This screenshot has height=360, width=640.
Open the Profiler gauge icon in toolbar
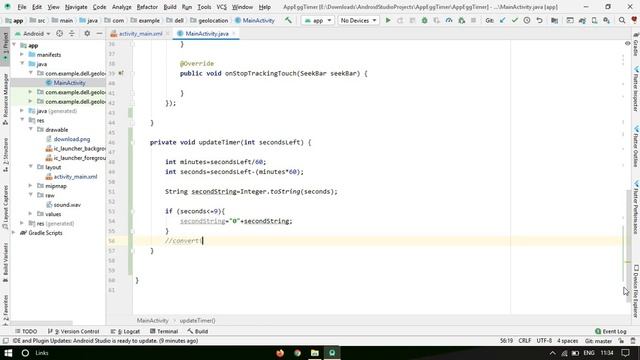pyautogui.click(x=449, y=20)
